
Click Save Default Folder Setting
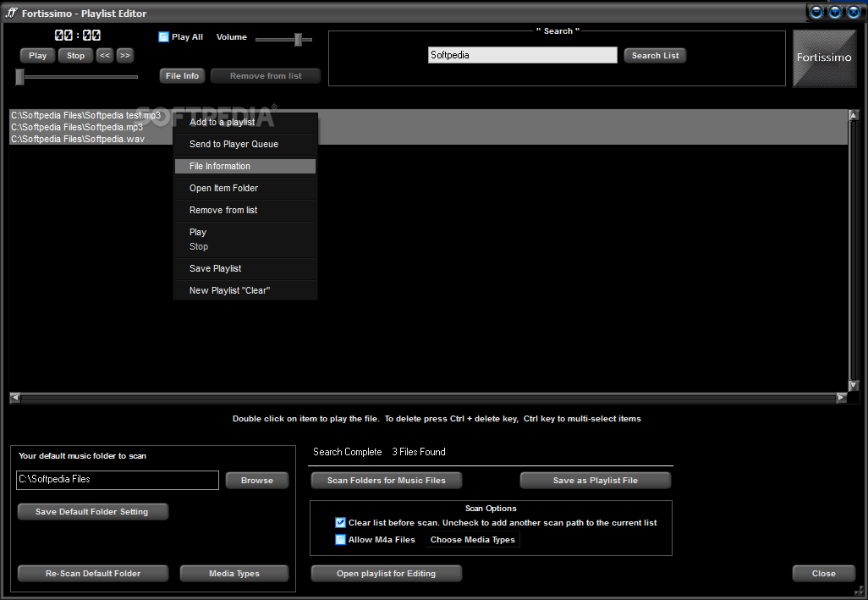click(92, 511)
